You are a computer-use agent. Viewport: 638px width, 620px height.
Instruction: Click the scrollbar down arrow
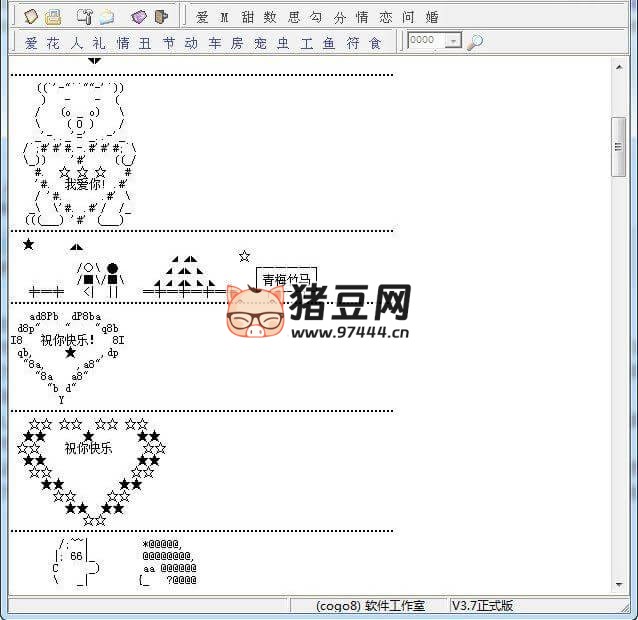pyautogui.click(x=619, y=585)
